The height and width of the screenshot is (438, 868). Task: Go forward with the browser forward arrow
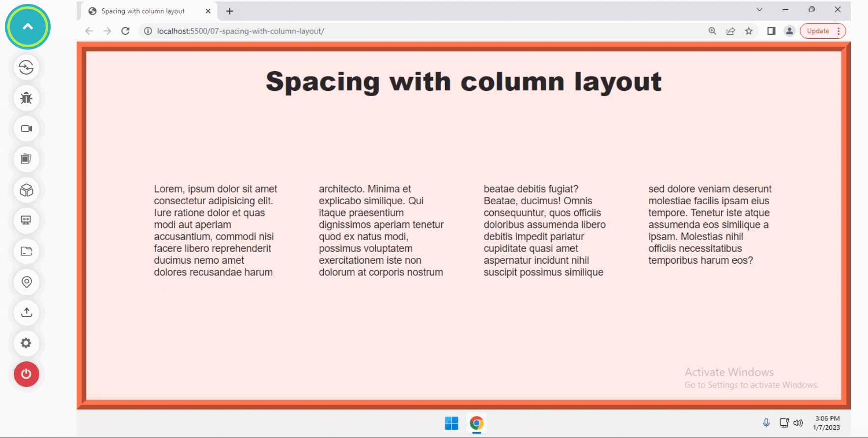click(107, 31)
